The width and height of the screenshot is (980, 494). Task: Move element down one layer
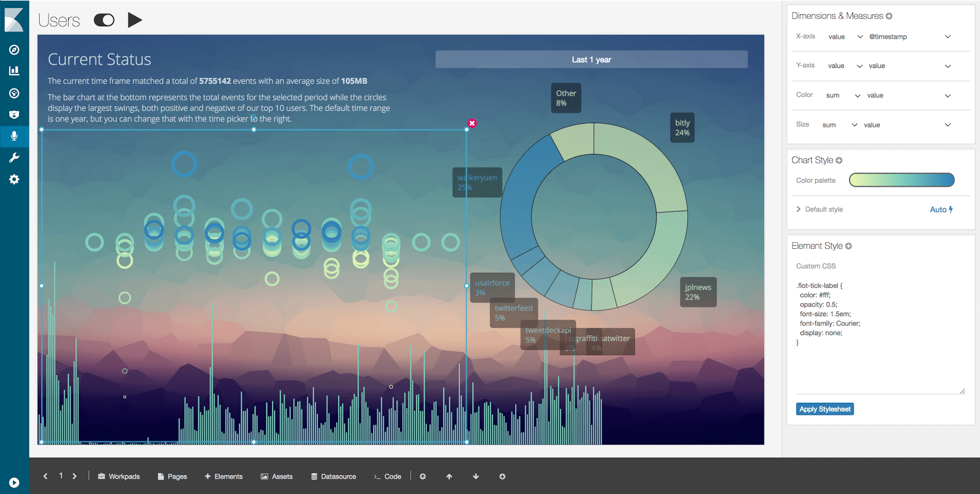[476, 476]
